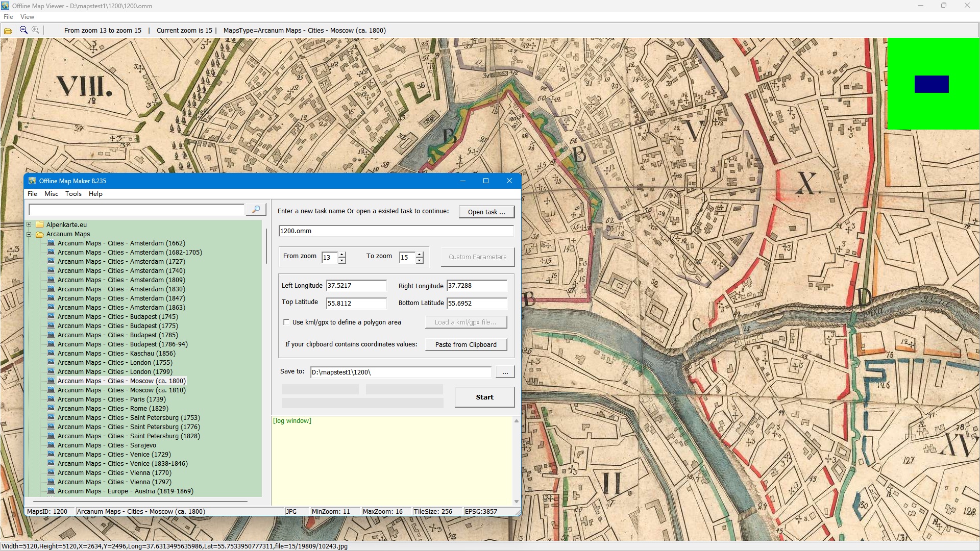Click the Venice (1729) map icon

(x=51, y=455)
